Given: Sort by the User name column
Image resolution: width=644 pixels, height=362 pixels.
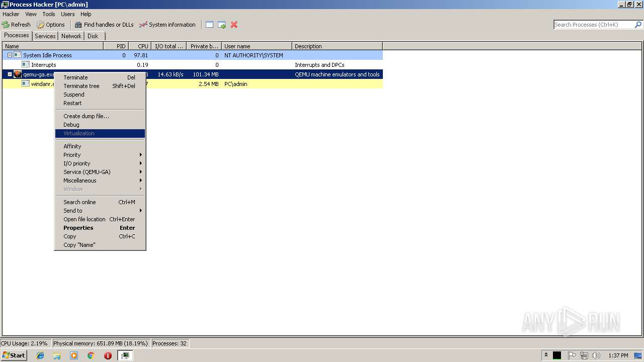Looking at the screenshot, I should [257, 46].
